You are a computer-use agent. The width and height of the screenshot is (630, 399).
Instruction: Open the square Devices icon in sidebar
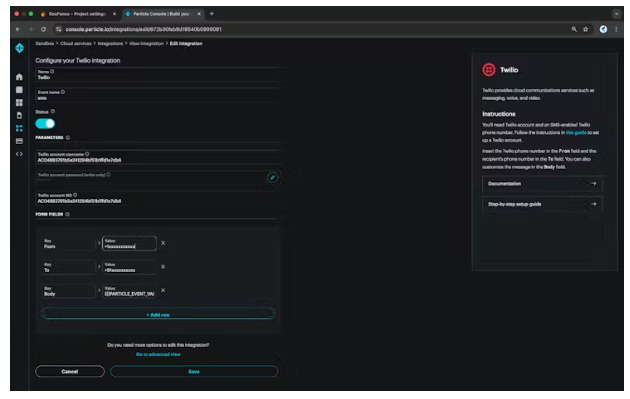pos(19,90)
